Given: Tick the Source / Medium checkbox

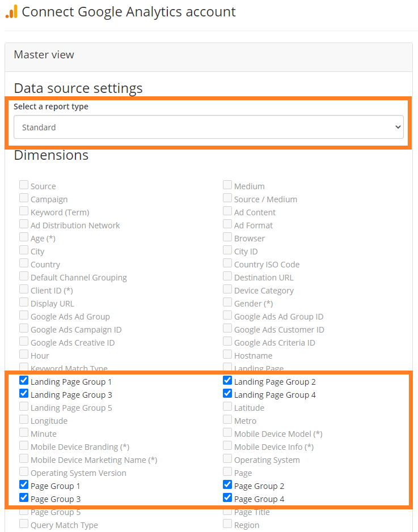Looking at the screenshot, I should coord(227,198).
